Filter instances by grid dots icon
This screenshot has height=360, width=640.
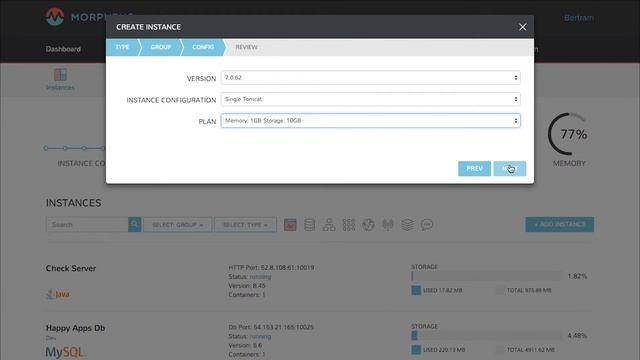349,224
